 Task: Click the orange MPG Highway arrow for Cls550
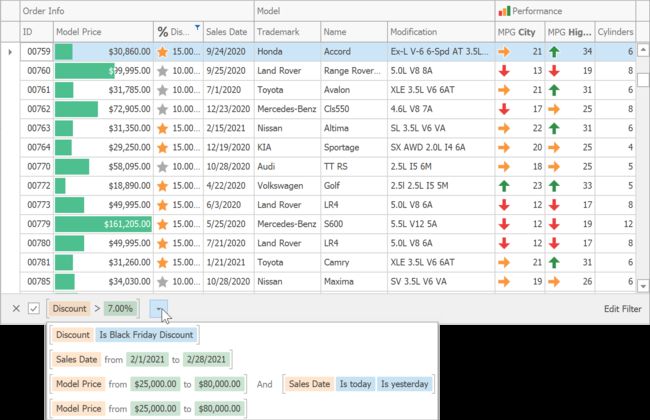554,109
